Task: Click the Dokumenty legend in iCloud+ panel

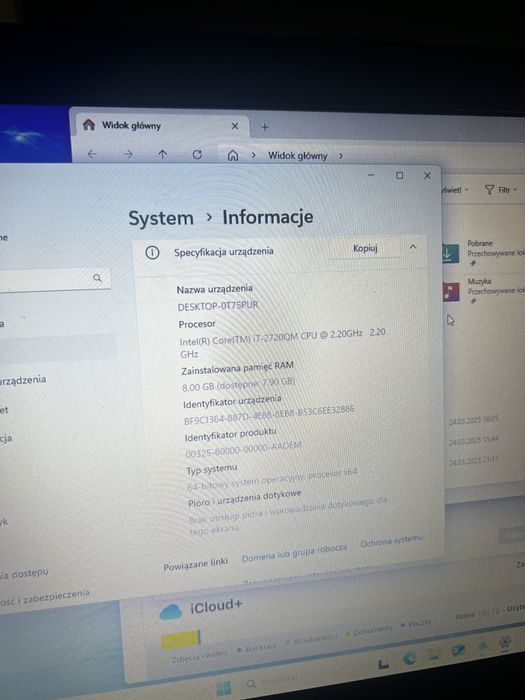Action: point(372,630)
